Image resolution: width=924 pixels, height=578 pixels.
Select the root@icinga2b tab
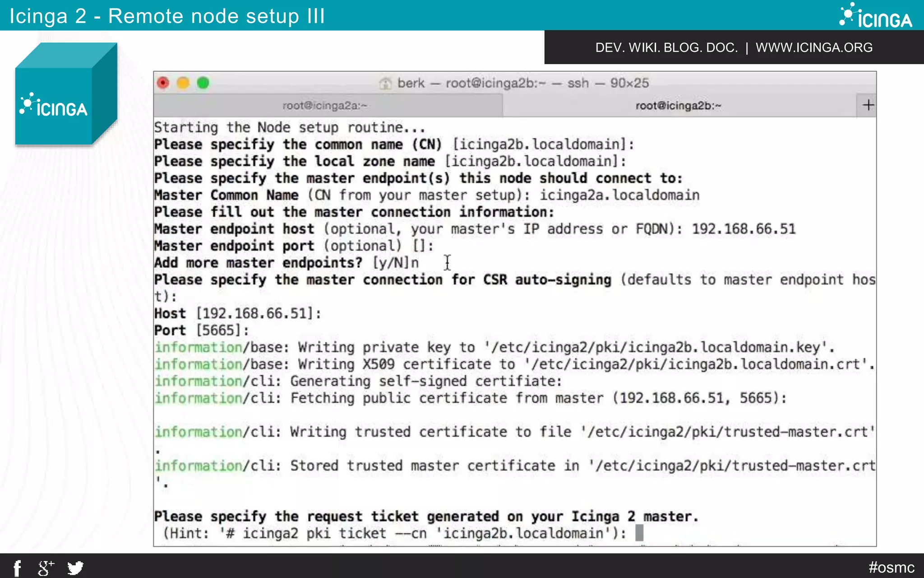pyautogui.click(x=679, y=106)
